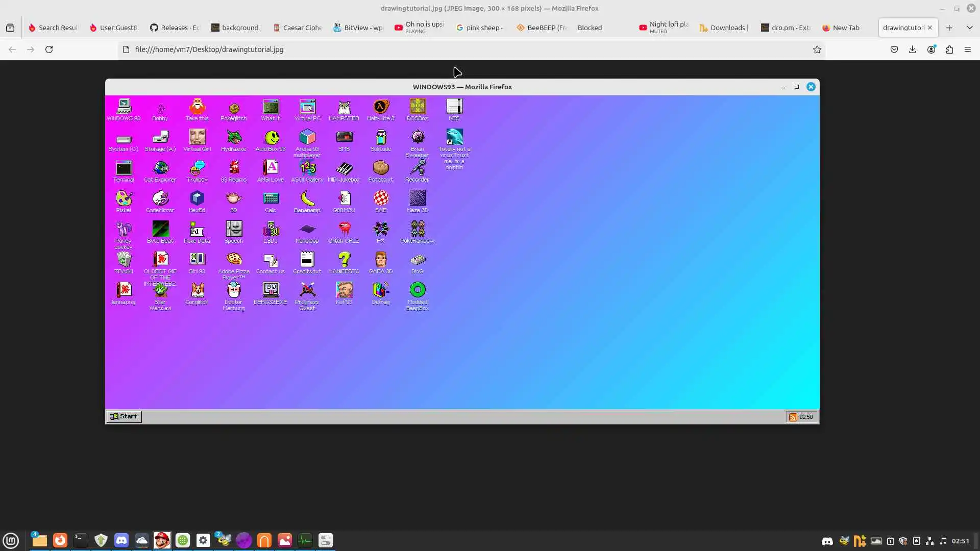The height and width of the screenshot is (551, 980).
Task: Open the Potato.yt desktop icon
Action: point(380,168)
